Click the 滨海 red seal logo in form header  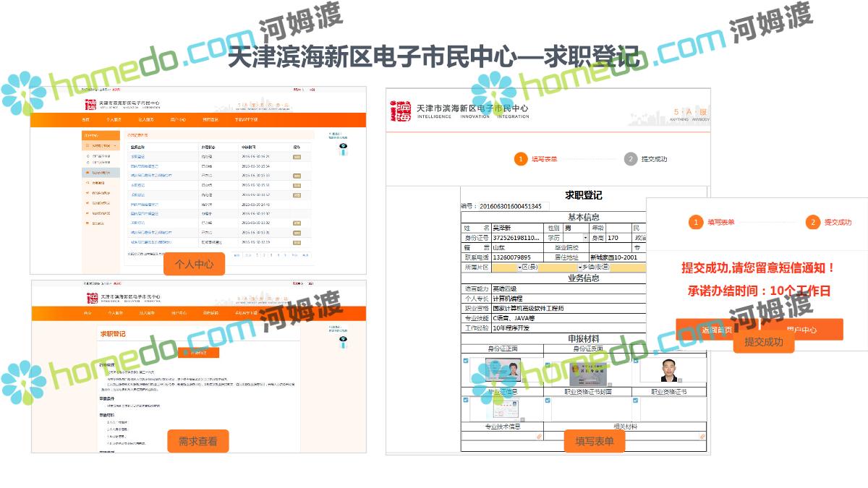click(x=401, y=111)
